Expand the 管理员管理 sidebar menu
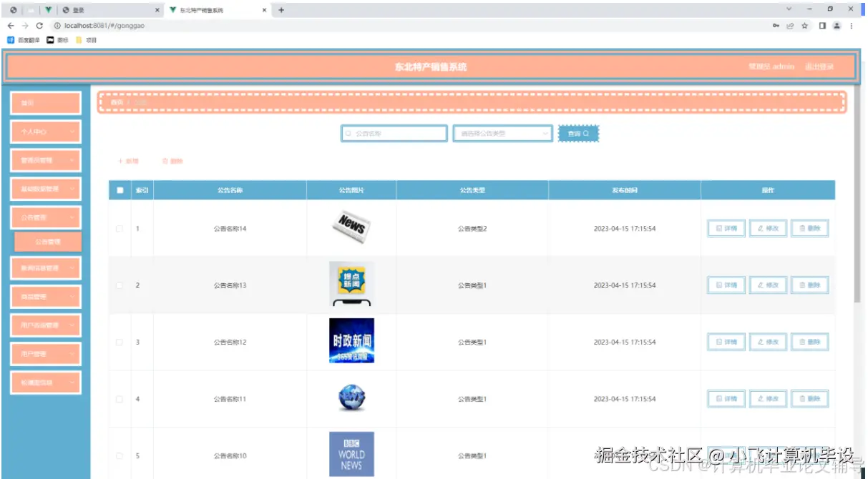Image resolution: width=868 pixels, height=479 pixels. (46, 160)
